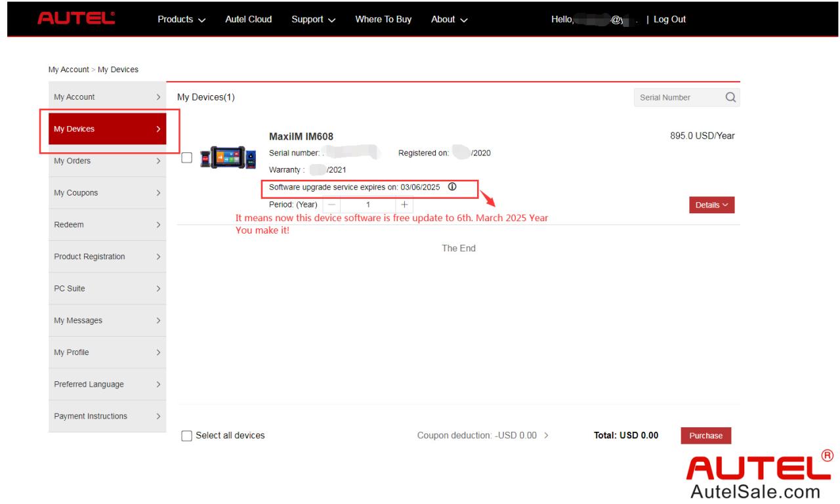Click the software upgrade expiry date text

(x=354, y=187)
